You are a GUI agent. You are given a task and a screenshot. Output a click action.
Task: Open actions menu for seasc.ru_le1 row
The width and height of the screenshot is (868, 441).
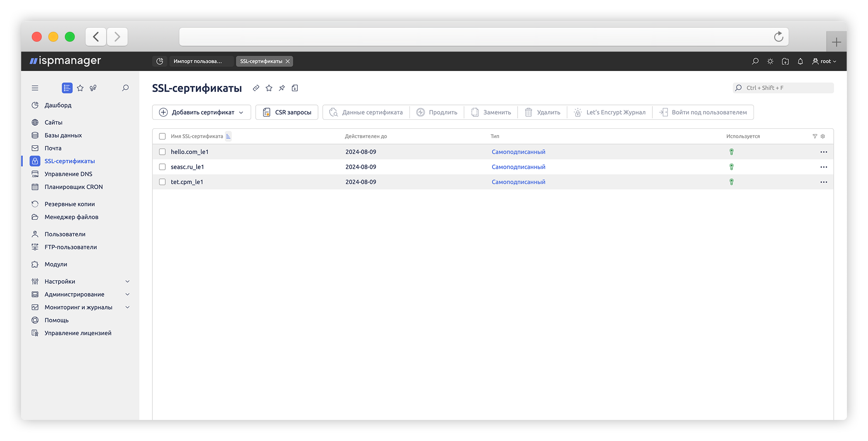point(823,167)
